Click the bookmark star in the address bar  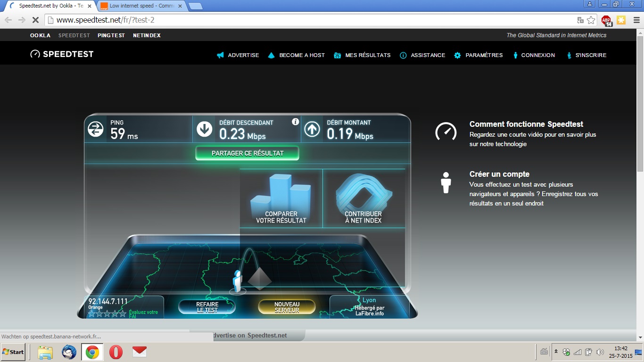pos(591,21)
